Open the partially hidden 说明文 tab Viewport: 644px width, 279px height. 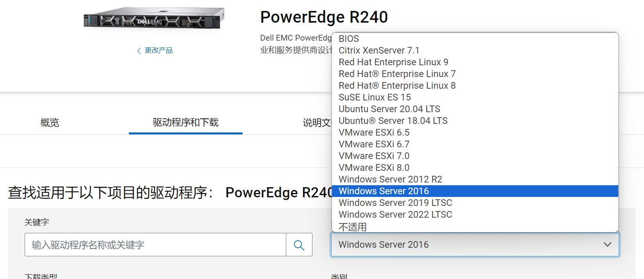click(x=318, y=122)
